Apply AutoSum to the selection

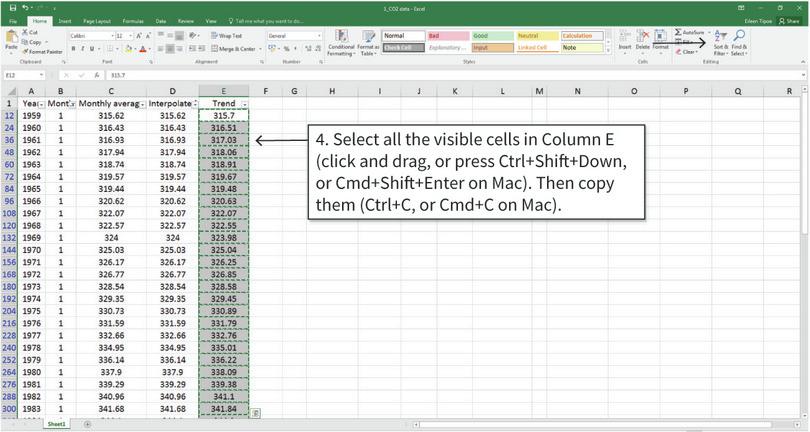point(690,33)
